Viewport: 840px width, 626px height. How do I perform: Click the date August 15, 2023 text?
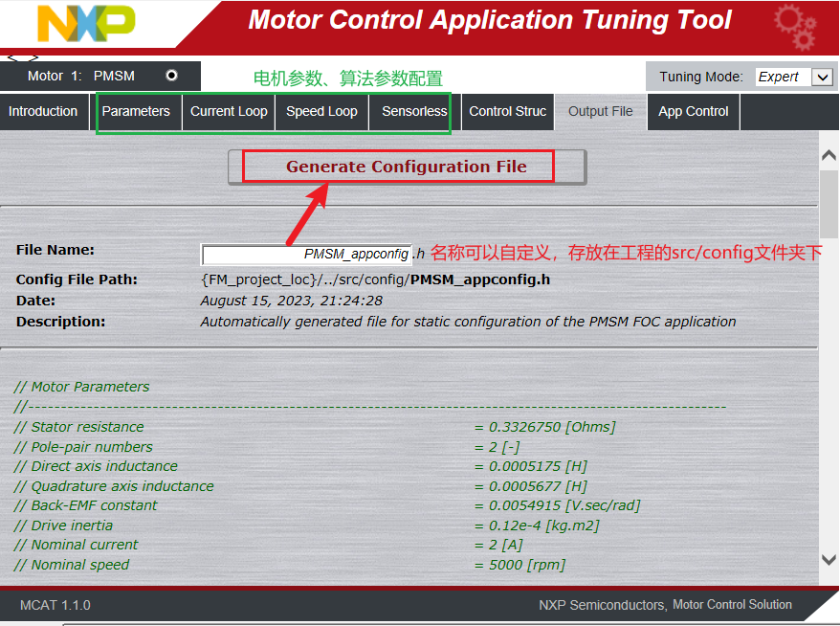[x=292, y=301]
